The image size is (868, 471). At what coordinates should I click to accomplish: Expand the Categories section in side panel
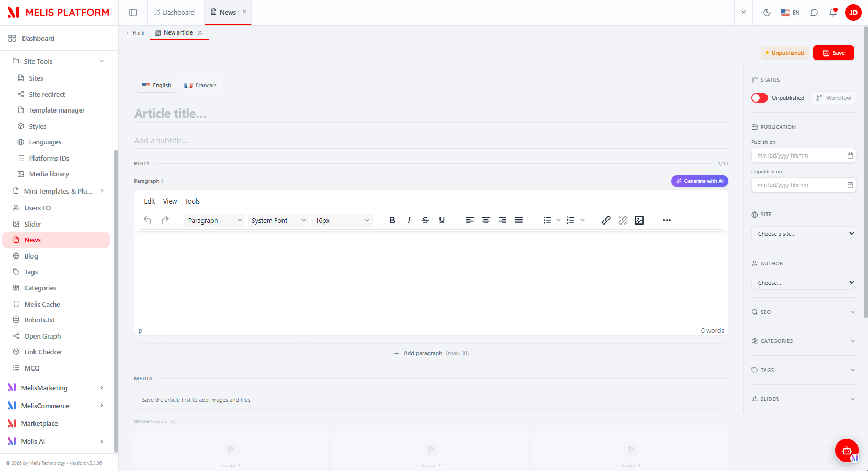pyautogui.click(x=804, y=341)
